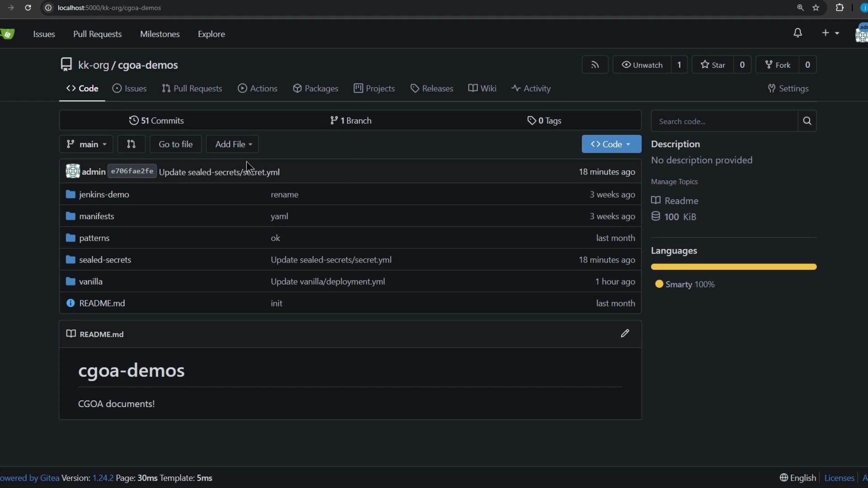Open the Gitea home logo

coord(8,34)
